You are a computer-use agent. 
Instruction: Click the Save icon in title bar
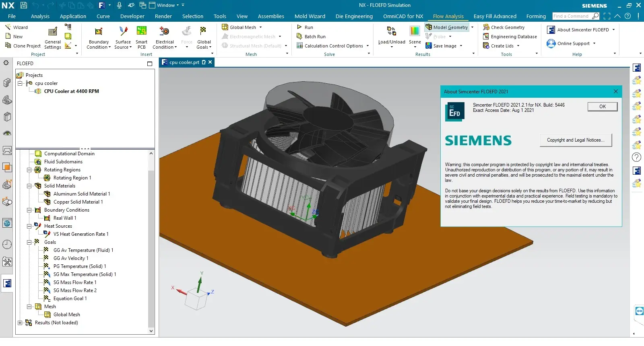click(x=23, y=5)
